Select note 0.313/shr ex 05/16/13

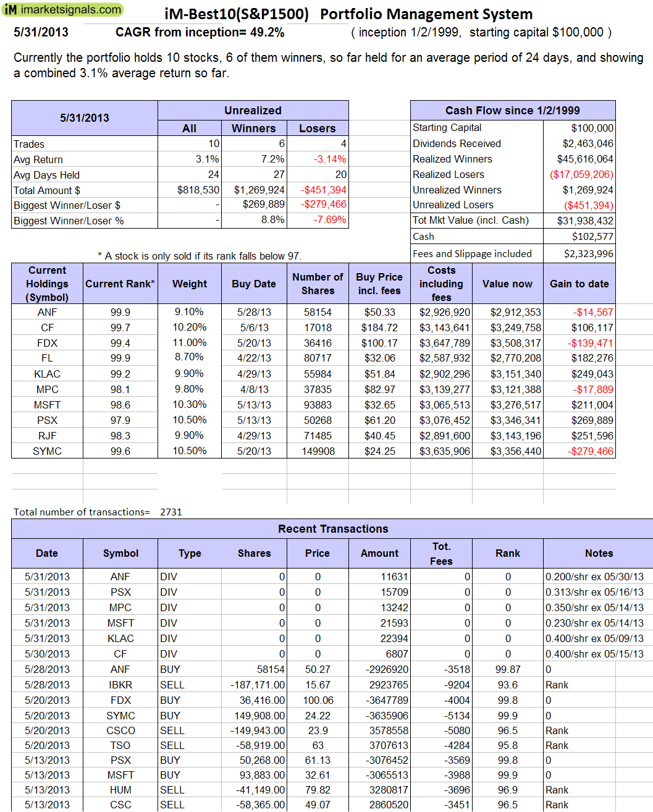tap(594, 592)
